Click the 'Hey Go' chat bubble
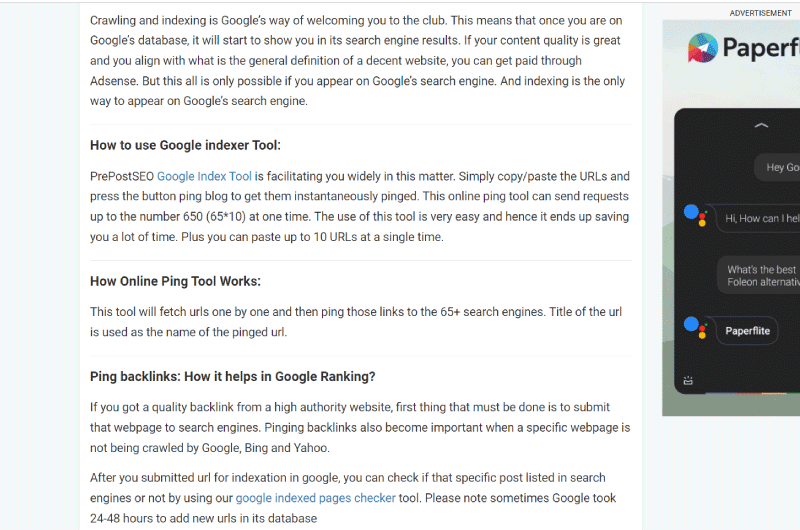The width and height of the screenshot is (800, 530). click(x=777, y=167)
